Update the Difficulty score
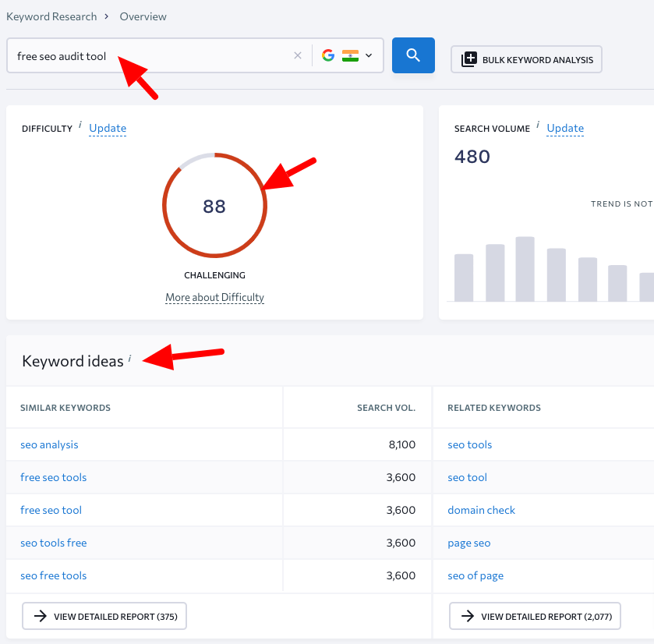This screenshot has width=654, height=644. click(108, 128)
